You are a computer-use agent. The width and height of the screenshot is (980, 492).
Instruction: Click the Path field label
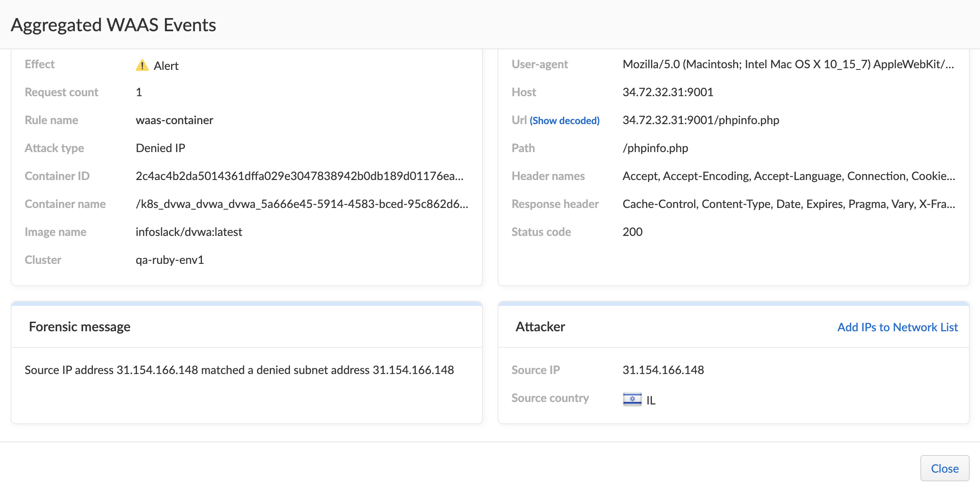click(x=523, y=148)
